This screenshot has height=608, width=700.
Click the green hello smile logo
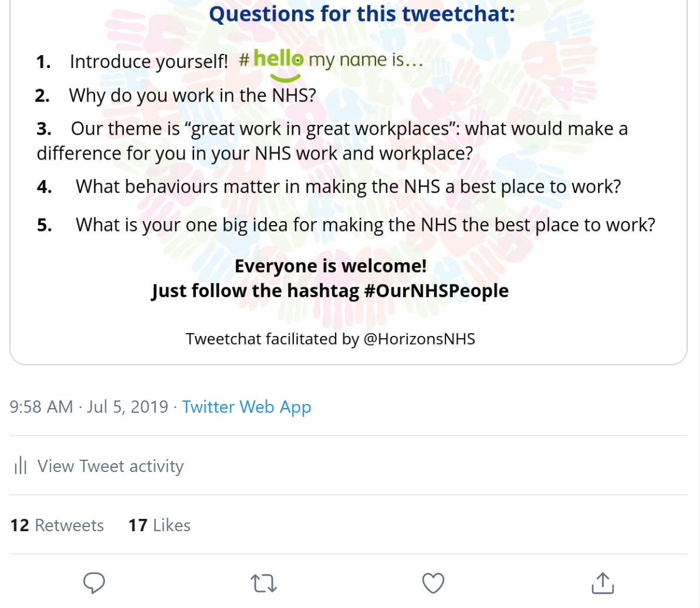click(280, 63)
